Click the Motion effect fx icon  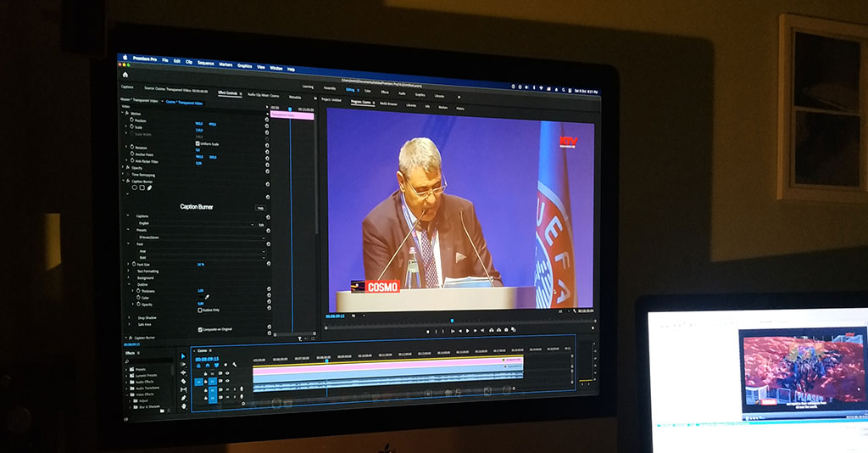(126, 113)
